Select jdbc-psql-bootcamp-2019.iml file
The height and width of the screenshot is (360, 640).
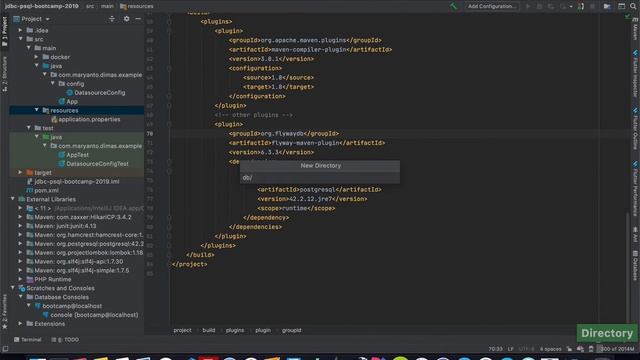pyautogui.click(x=73, y=182)
